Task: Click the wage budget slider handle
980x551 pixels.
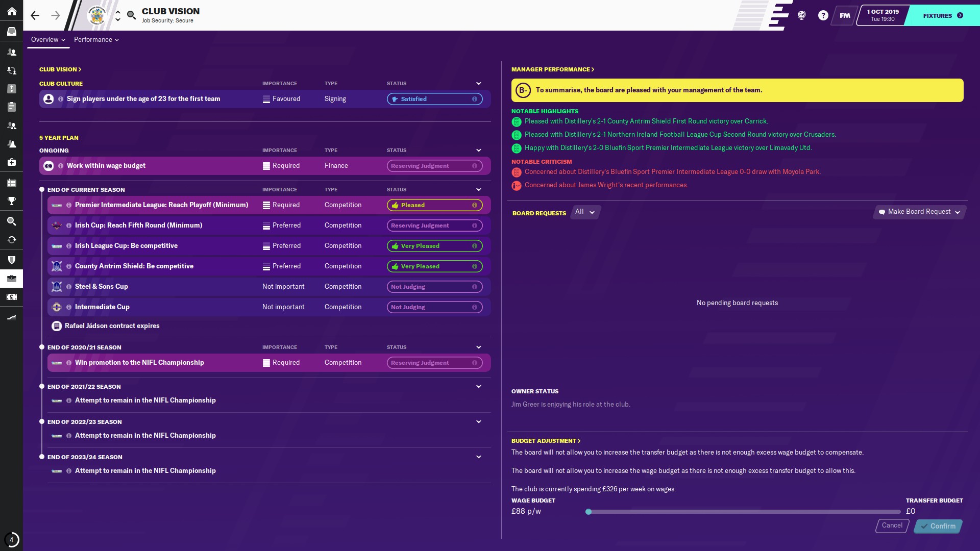Action: coord(589,512)
